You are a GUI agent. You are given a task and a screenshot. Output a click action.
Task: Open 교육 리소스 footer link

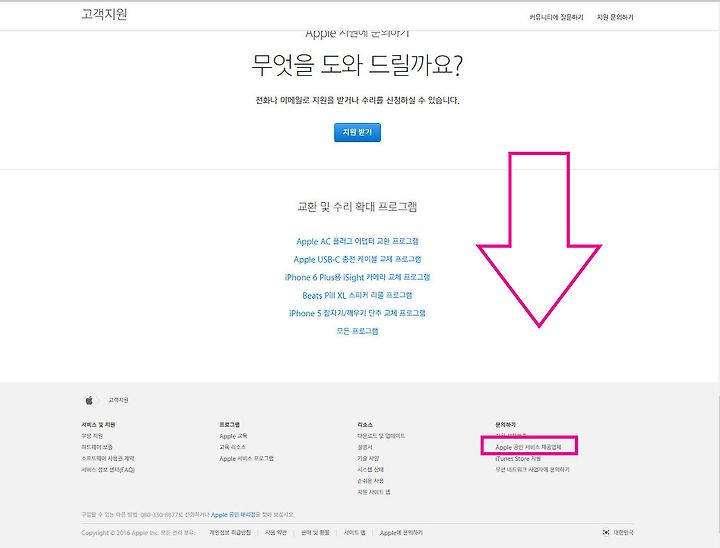(232, 447)
